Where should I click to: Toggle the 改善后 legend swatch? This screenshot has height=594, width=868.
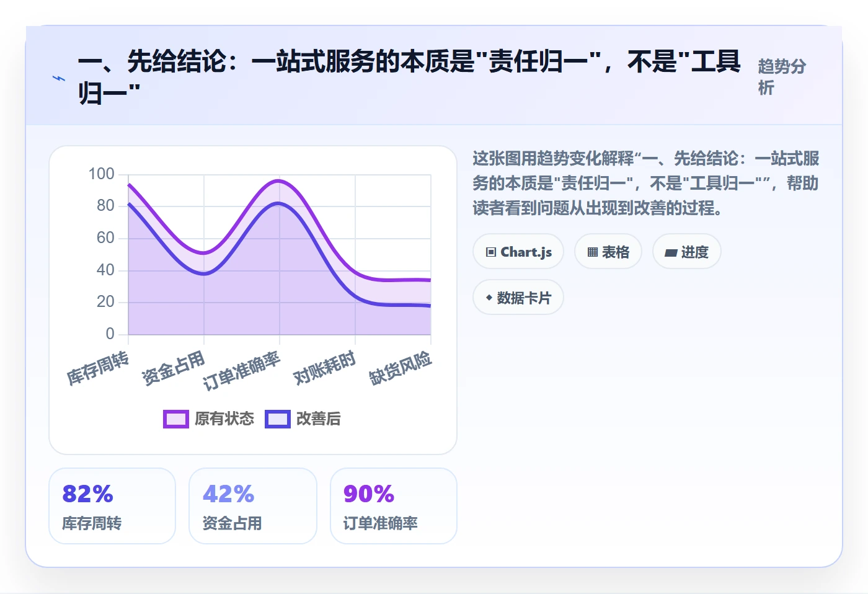point(278,419)
